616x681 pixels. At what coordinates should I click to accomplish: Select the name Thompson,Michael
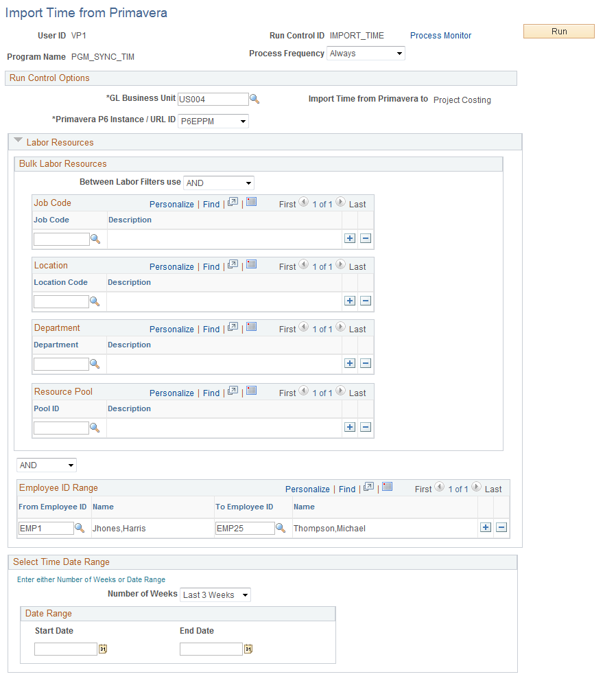pyautogui.click(x=329, y=529)
